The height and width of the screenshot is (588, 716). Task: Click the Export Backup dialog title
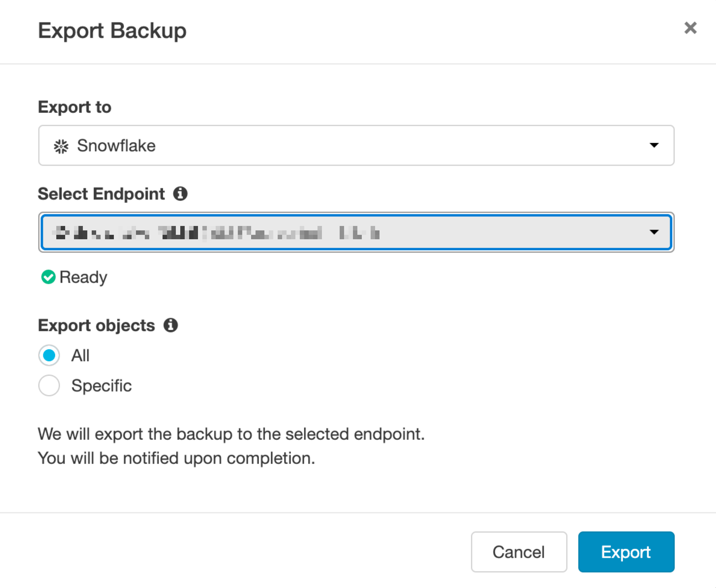click(112, 30)
